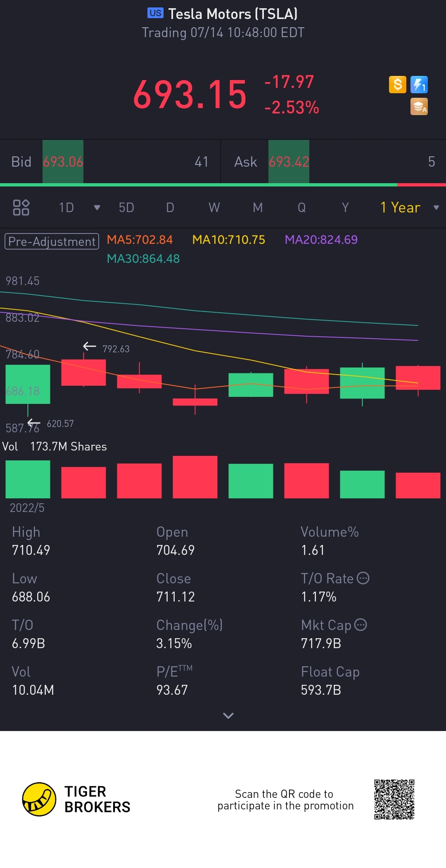This screenshot has width=446, height=868.
Task: Tap the 620.57 low marker
Action: 60,424
